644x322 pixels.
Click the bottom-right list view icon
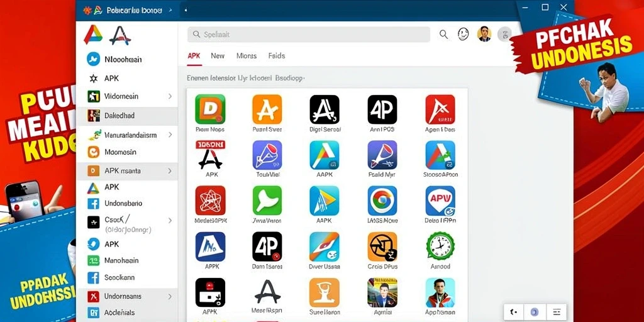[557, 312]
